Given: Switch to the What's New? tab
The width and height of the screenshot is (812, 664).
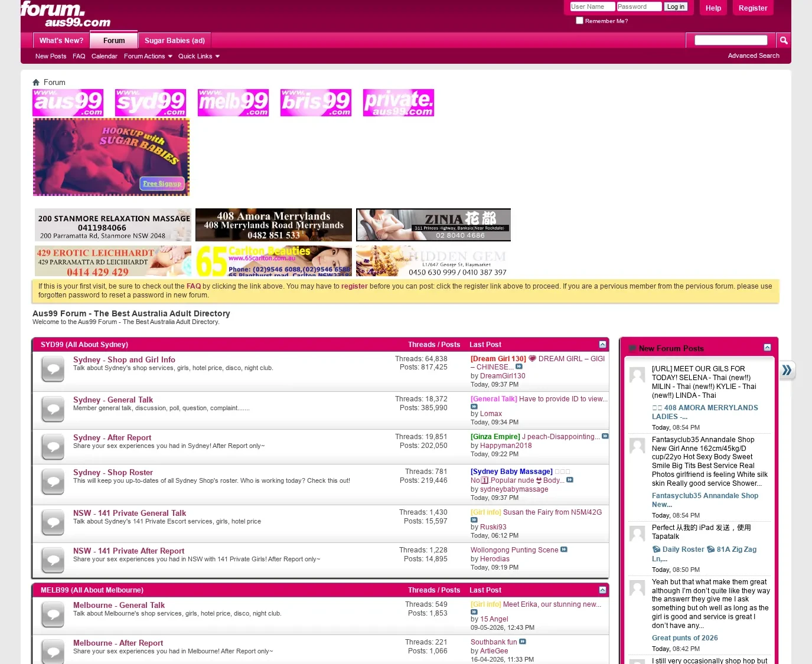Looking at the screenshot, I should coord(61,40).
